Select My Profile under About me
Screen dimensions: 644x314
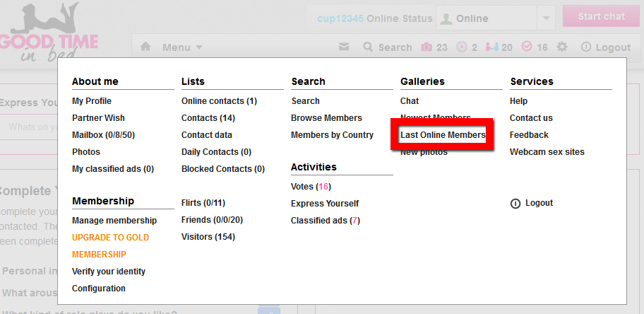[92, 101]
